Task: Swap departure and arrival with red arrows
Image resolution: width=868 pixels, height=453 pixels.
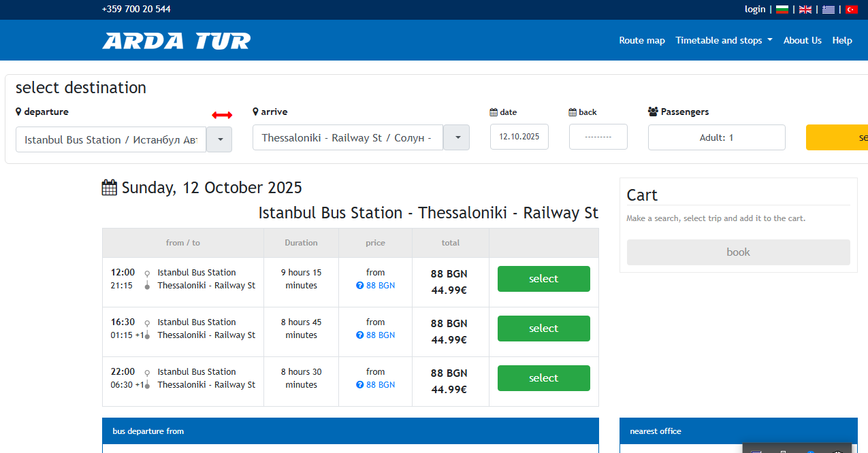Action: click(222, 115)
